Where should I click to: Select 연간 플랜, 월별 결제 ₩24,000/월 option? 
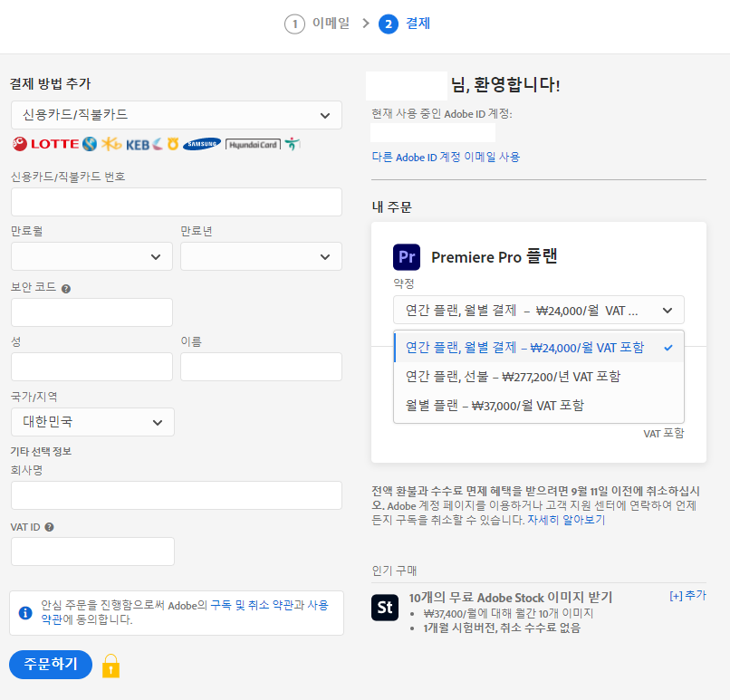(539, 348)
